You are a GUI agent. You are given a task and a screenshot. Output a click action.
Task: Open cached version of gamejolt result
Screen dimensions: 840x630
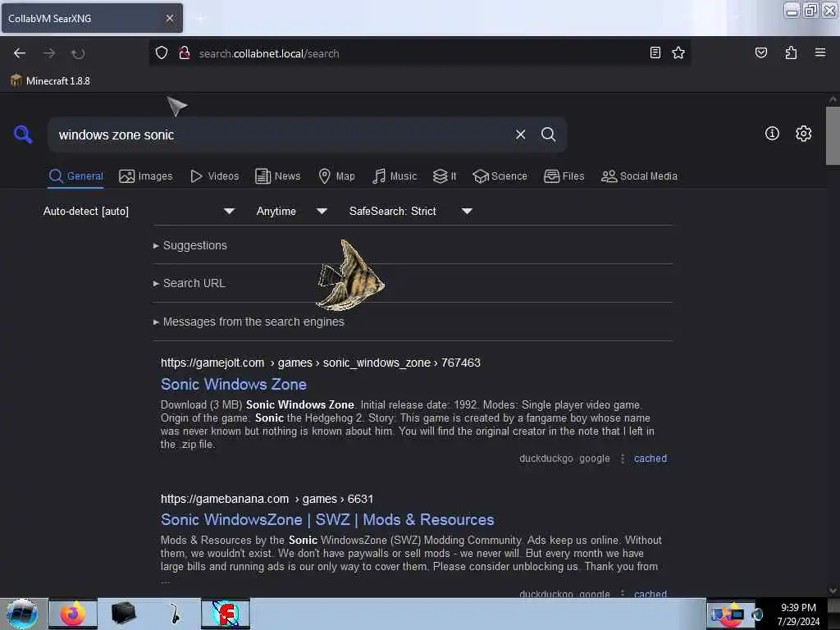point(651,459)
